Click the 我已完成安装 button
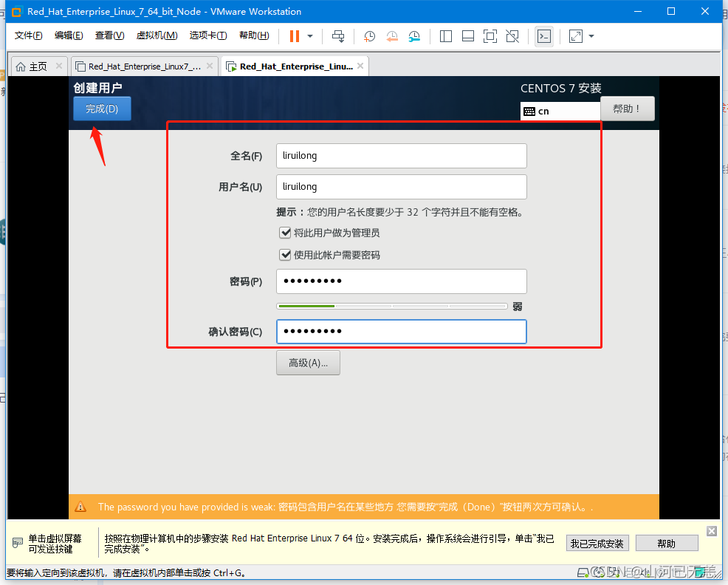Viewport: 728px width, 585px height. (x=597, y=543)
